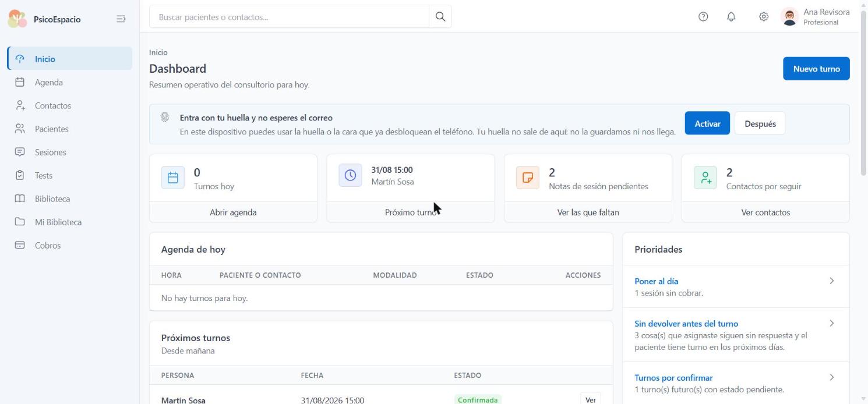Screen dimensions: 868x404
Task: Click Ver contactos on the last card
Action: (765, 212)
